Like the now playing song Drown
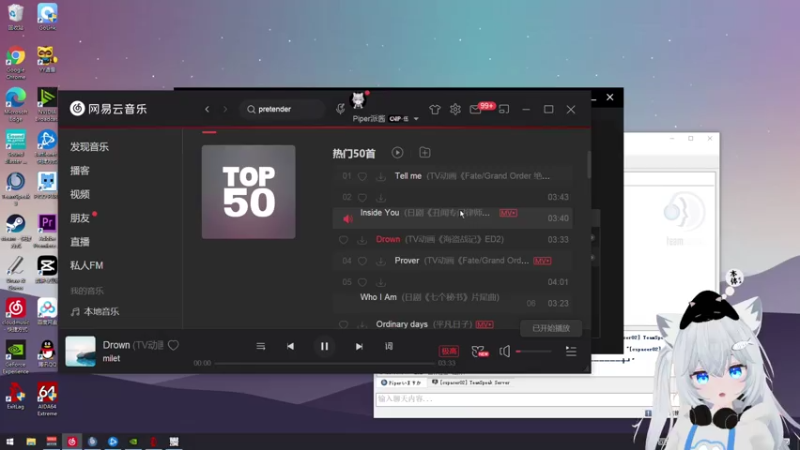The image size is (800, 450). click(173, 345)
